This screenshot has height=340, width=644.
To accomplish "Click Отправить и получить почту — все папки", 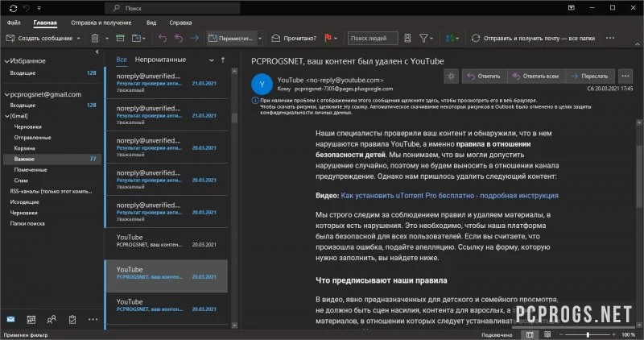I will pyautogui.click(x=533, y=38).
